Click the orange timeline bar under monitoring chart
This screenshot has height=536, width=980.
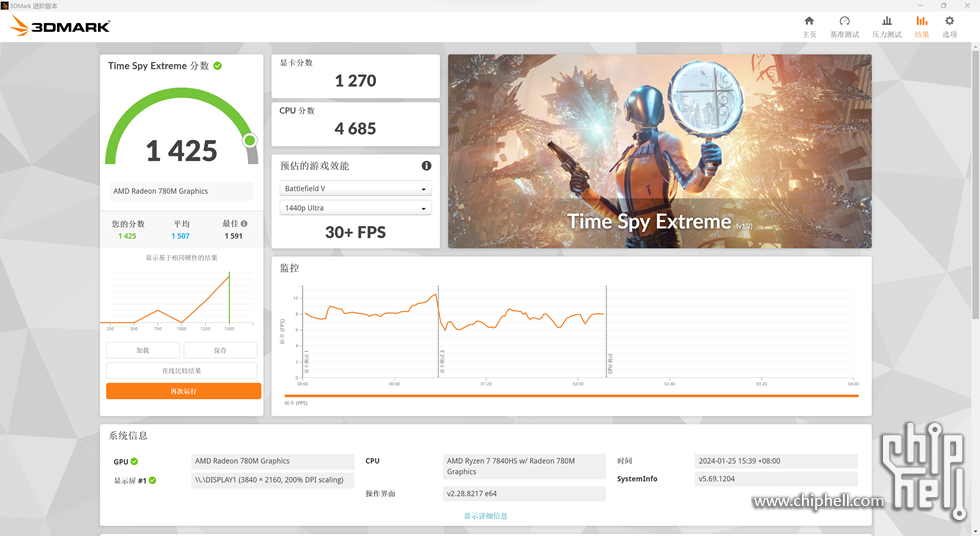[571, 395]
